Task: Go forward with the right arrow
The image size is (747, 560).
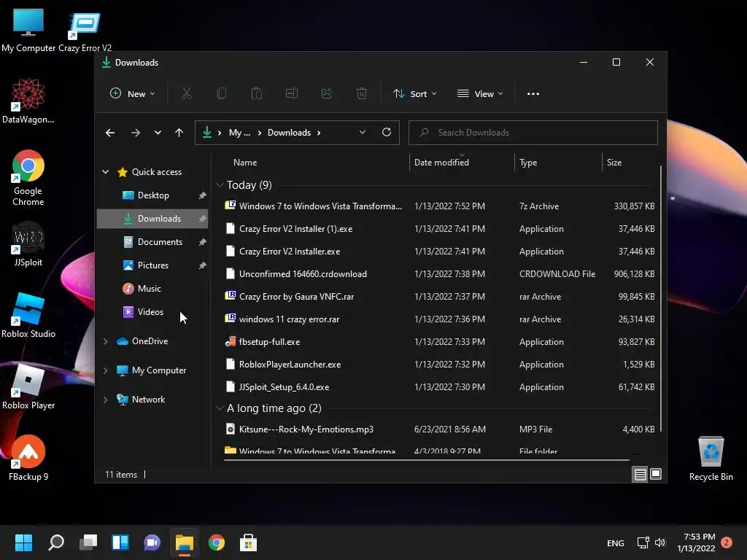Action: click(136, 133)
